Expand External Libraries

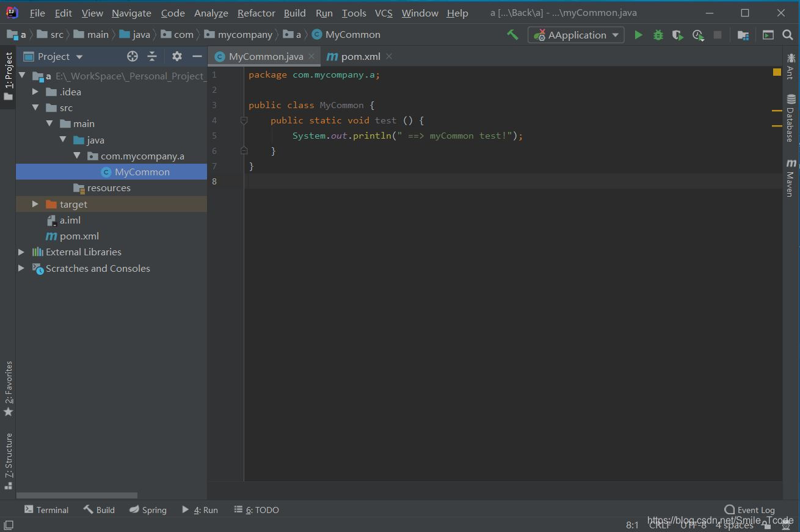(21, 252)
